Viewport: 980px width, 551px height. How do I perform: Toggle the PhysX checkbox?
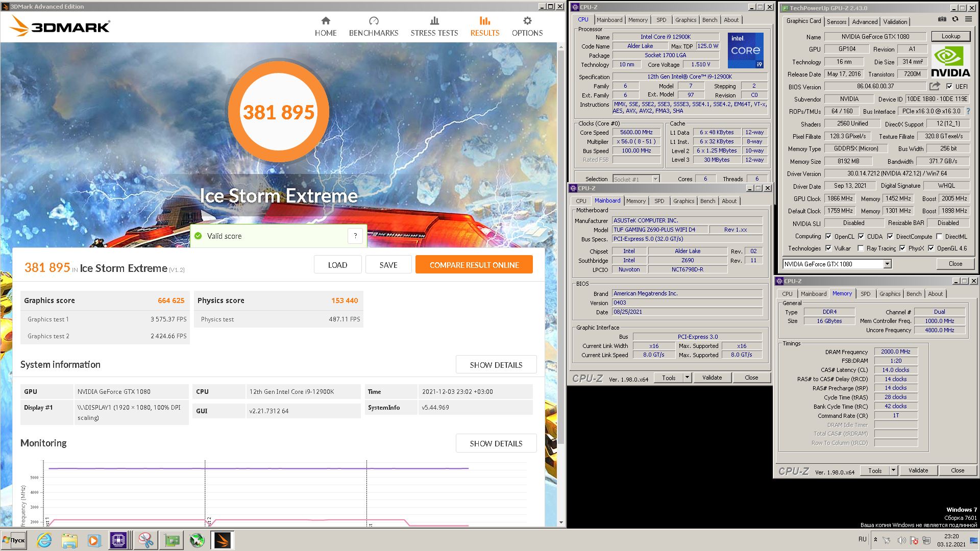point(902,248)
